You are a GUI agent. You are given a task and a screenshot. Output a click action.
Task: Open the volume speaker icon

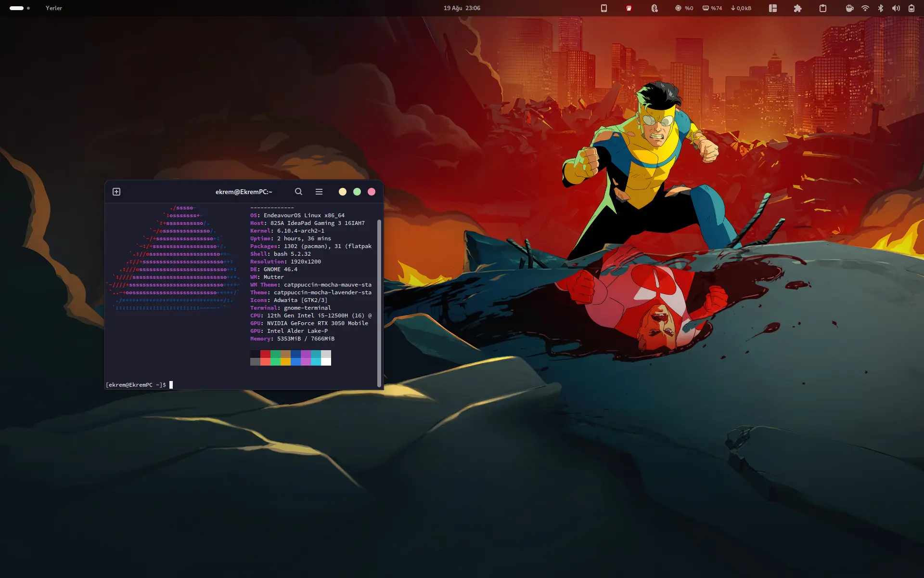(x=896, y=8)
